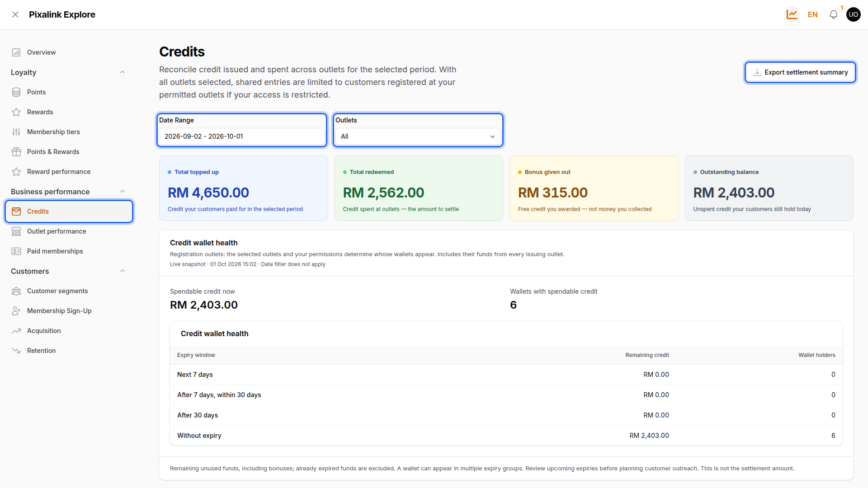Click the Without expiry row label
The image size is (868, 488).
199,436
